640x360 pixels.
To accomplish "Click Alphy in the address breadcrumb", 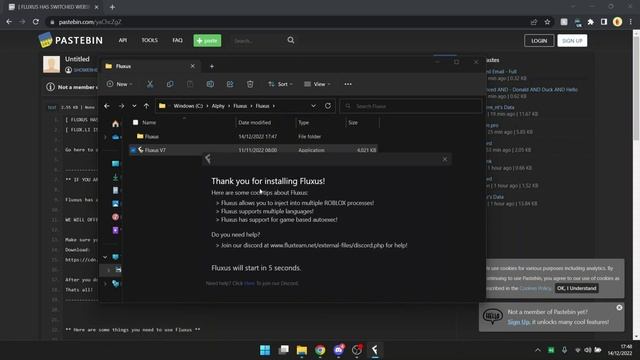I will coord(218,106).
